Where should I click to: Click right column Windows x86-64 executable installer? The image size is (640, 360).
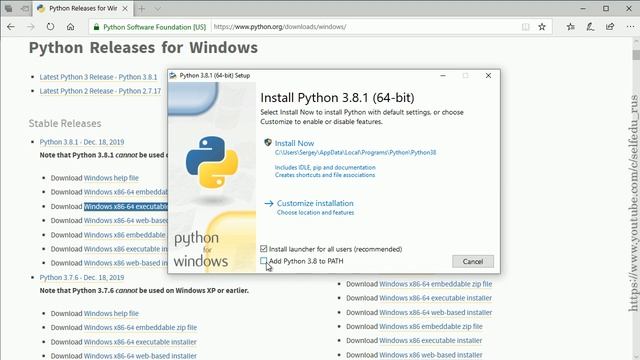(x=436, y=298)
